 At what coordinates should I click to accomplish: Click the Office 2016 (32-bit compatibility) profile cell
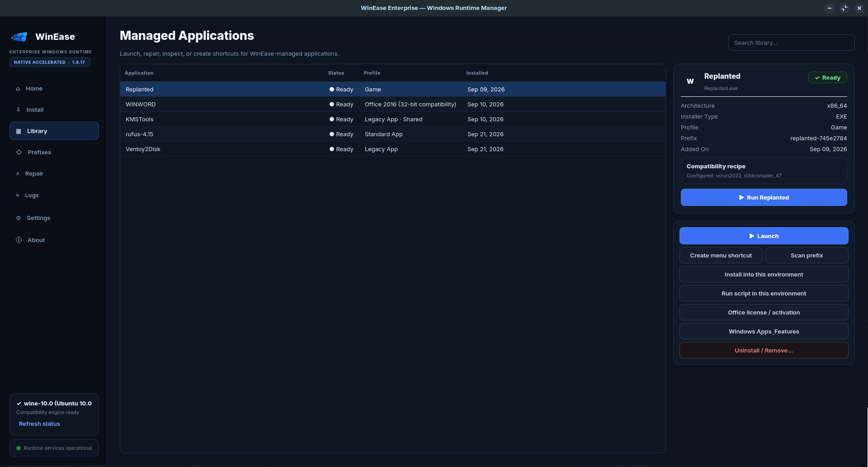410,105
